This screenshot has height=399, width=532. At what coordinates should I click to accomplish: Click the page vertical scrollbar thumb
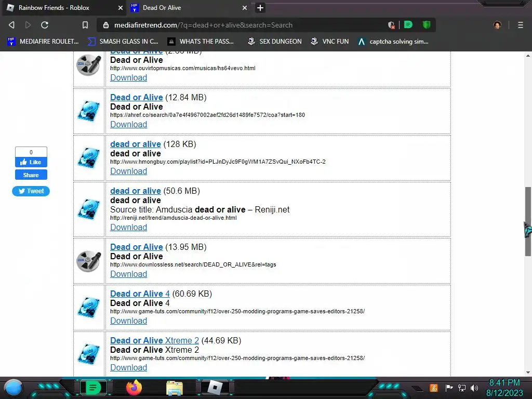click(528, 221)
